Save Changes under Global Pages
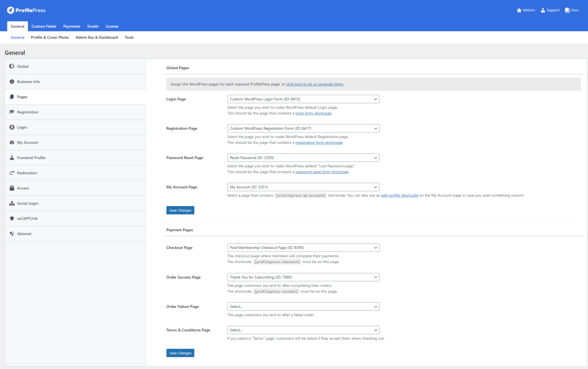Image resolution: width=588 pixels, height=369 pixels. tap(180, 211)
